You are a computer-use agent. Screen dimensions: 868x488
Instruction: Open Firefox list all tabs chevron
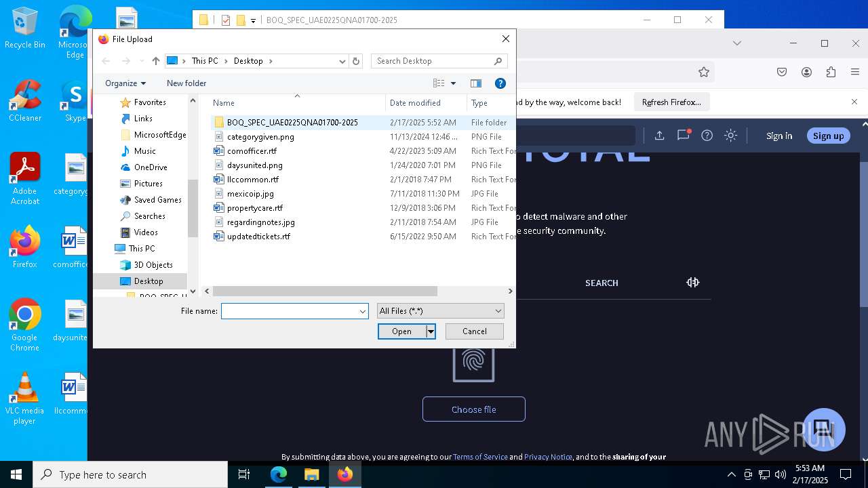tap(737, 43)
